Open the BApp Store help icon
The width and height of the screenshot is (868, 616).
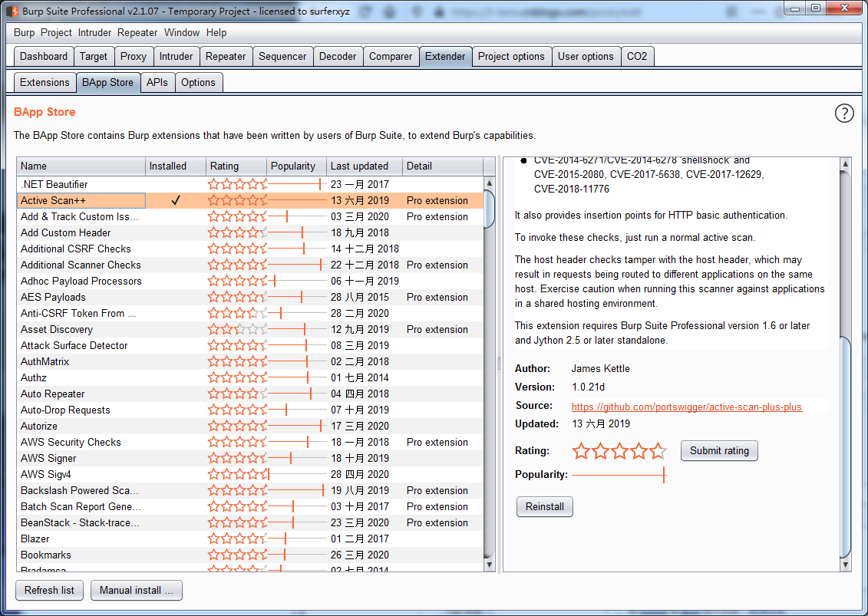(x=843, y=113)
